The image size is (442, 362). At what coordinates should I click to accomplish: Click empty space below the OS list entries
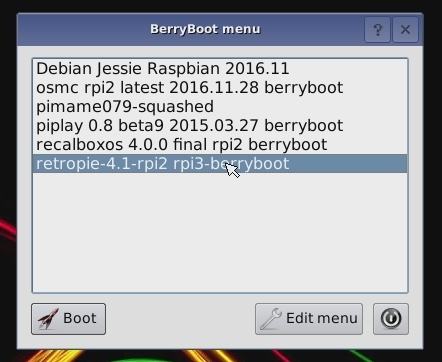click(220, 232)
